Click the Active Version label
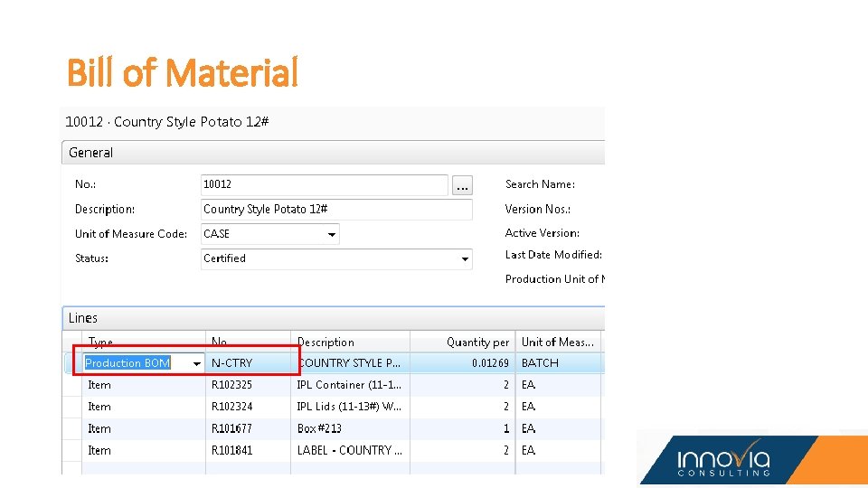The height and width of the screenshot is (488, 868). 542,233
